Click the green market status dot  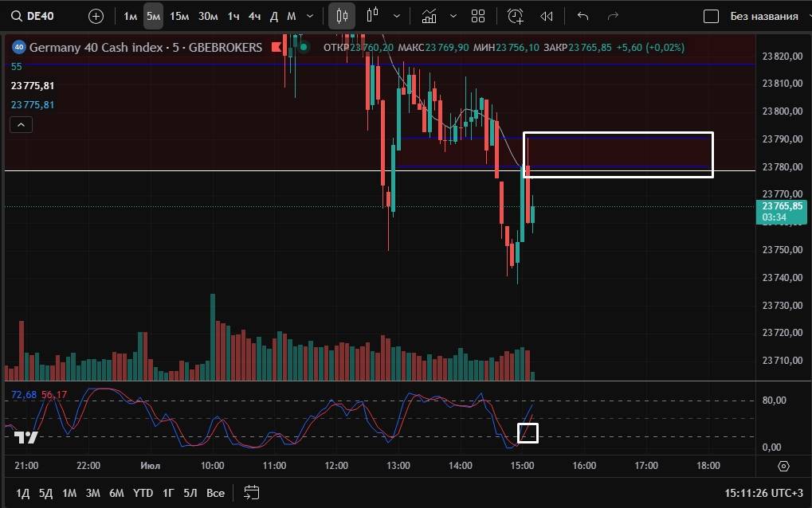point(304,48)
